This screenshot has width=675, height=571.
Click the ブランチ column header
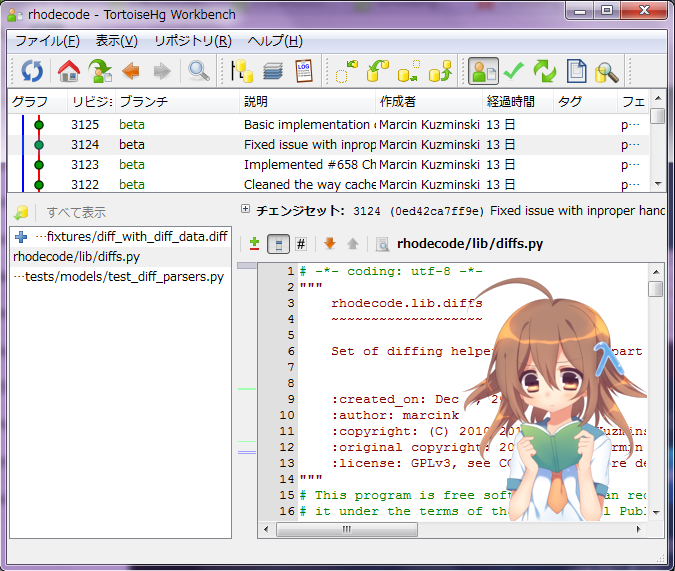coord(177,102)
